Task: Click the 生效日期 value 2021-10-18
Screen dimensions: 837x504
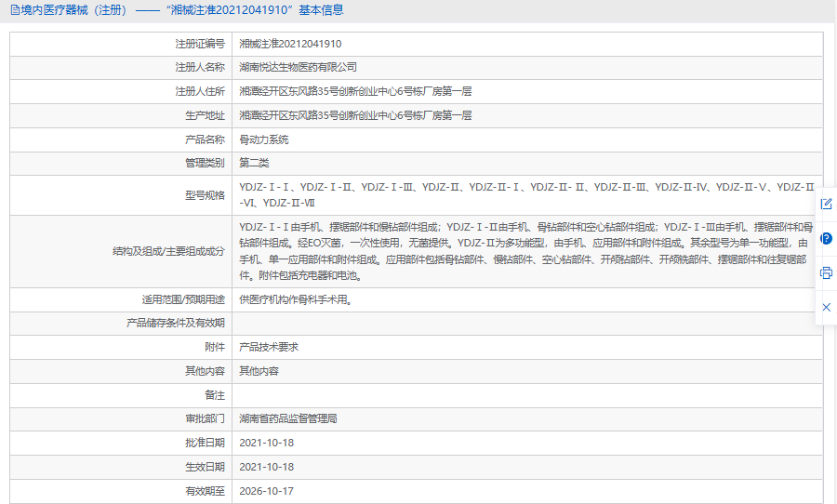Action: point(266,467)
